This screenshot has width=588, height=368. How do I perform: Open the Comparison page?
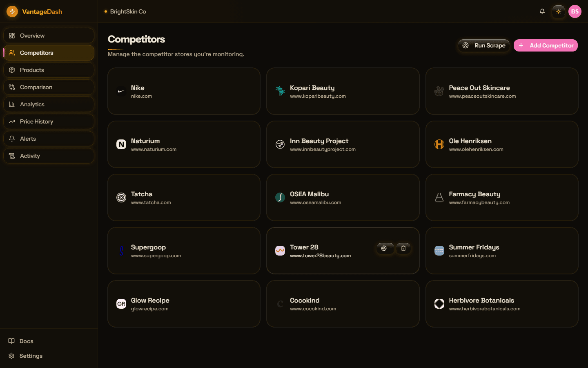pos(49,87)
